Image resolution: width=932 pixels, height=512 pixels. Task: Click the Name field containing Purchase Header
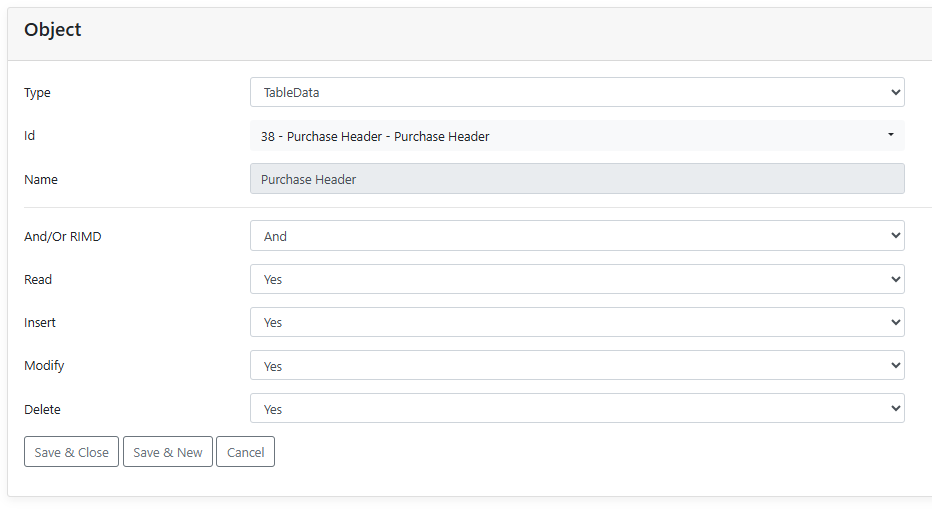point(577,179)
